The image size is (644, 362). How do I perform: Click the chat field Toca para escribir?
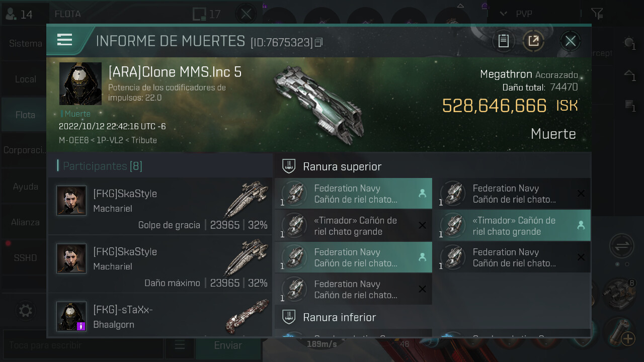pyautogui.click(x=83, y=345)
